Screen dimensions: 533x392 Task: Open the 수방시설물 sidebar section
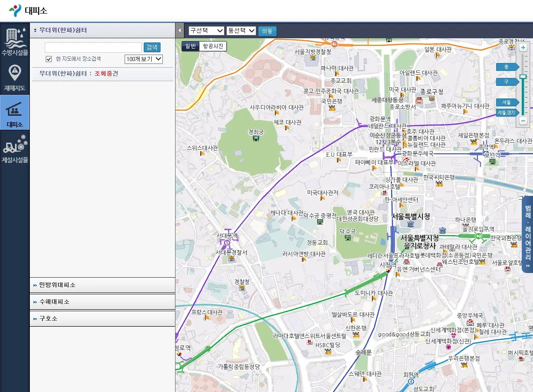tap(14, 41)
